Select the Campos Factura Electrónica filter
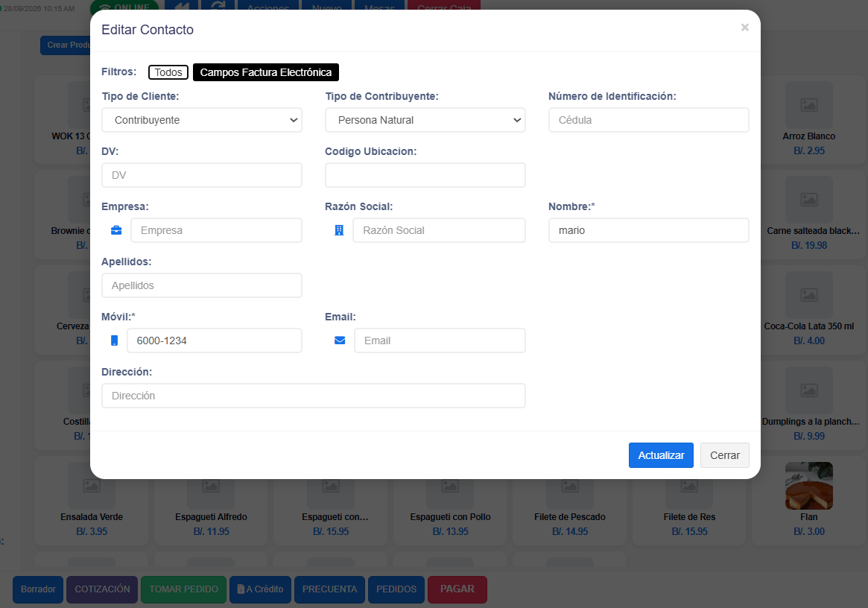Viewport: 868px width, 608px height. [266, 72]
